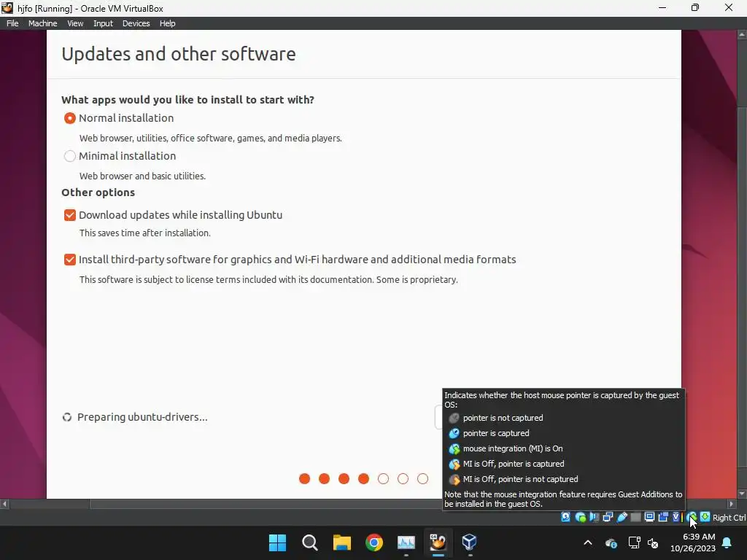Click the vertical scrollbar down arrow
This screenshot has height=560, width=747.
click(742, 494)
